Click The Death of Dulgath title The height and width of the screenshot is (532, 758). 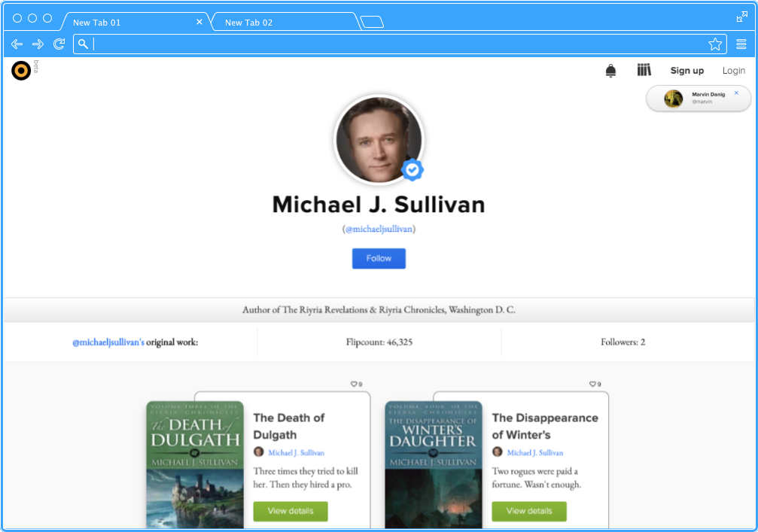click(x=288, y=426)
